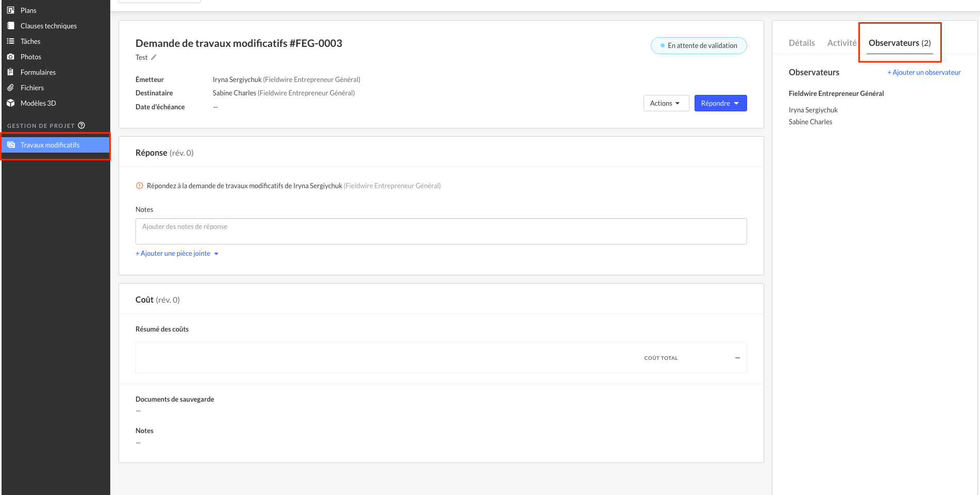Viewport: 980px width, 495px height.
Task: Click the Tâches list icon
Action: [x=10, y=41]
